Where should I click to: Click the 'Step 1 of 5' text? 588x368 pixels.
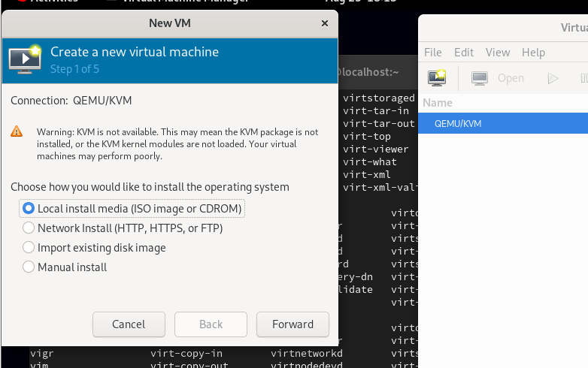74,69
